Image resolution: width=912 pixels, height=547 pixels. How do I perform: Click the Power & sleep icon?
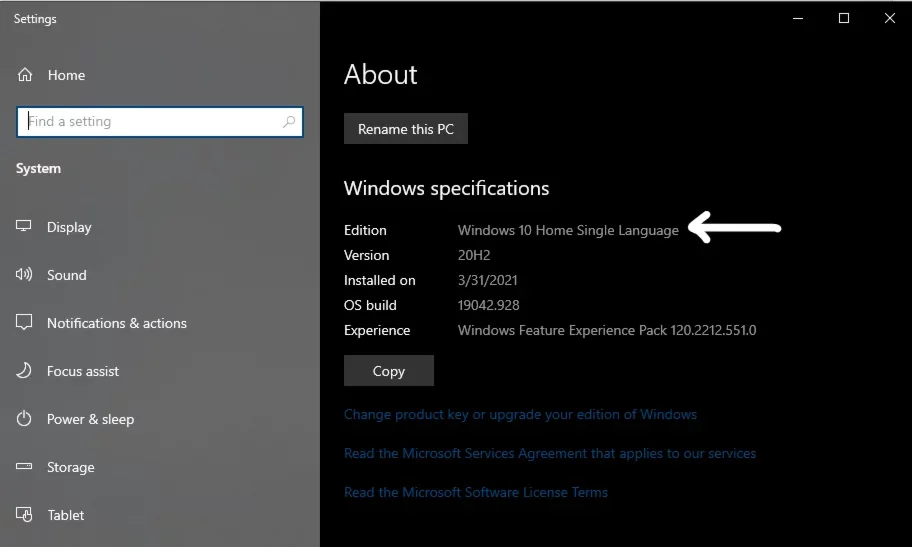pyautogui.click(x=25, y=419)
